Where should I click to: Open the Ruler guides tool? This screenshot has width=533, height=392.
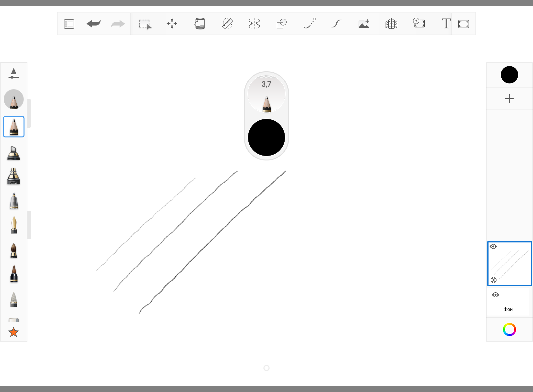227,24
